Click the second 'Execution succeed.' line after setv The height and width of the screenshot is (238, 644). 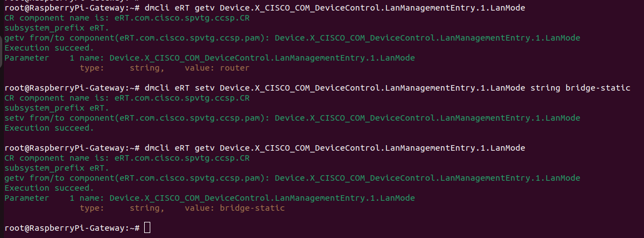(x=49, y=128)
